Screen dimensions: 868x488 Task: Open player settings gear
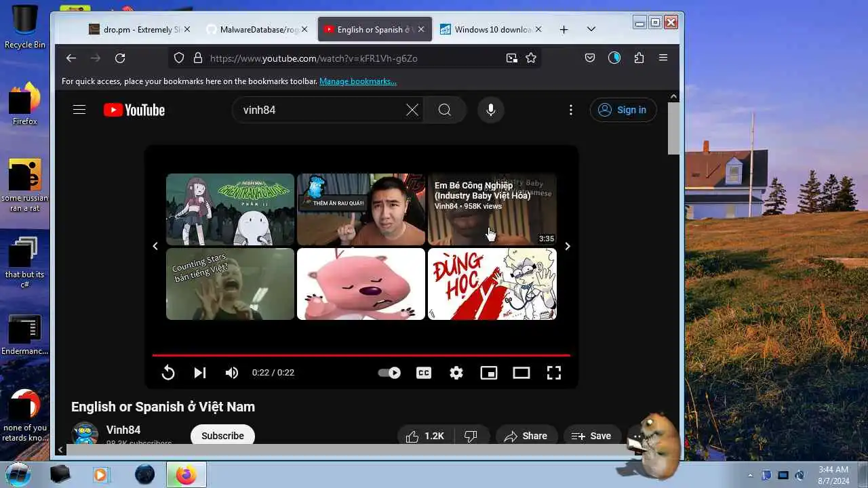456,373
